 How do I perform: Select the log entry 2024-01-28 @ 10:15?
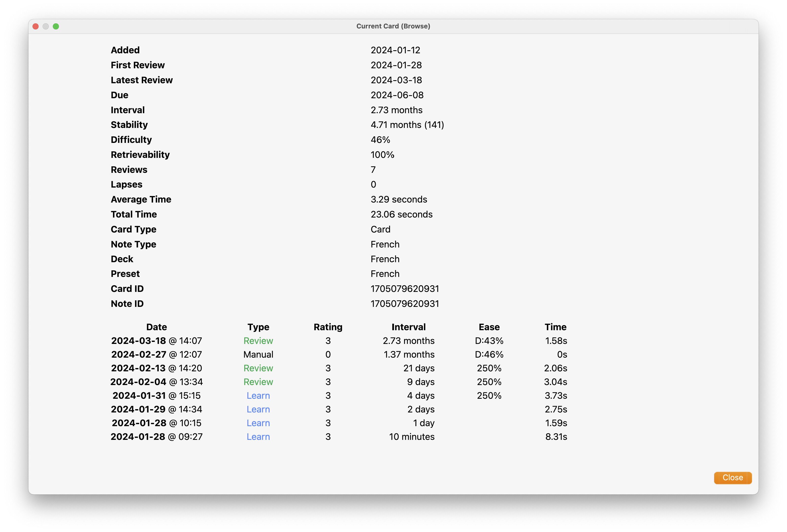point(156,423)
